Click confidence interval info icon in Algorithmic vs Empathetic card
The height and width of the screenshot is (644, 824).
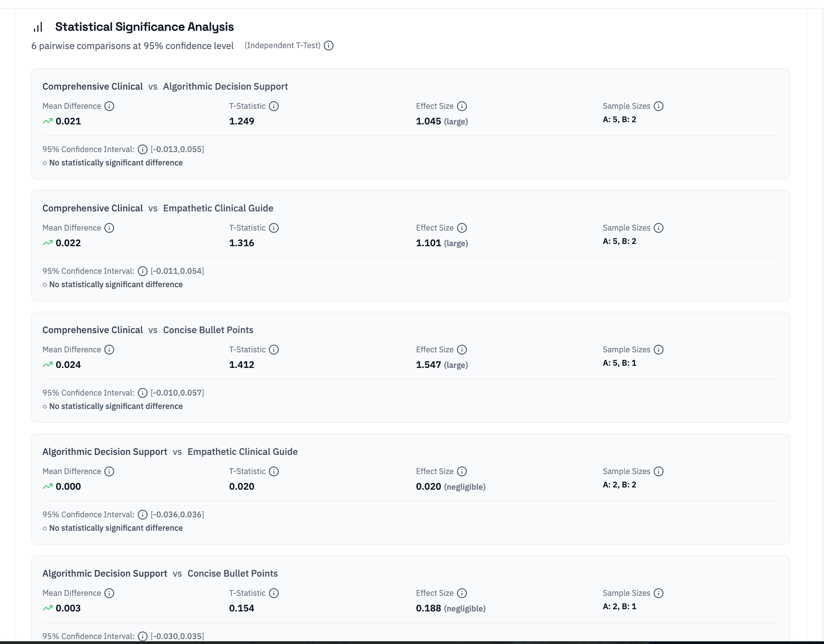[143, 515]
